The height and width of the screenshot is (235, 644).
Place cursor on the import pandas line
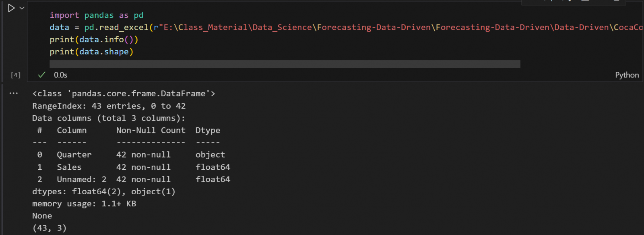pyautogui.click(x=97, y=15)
